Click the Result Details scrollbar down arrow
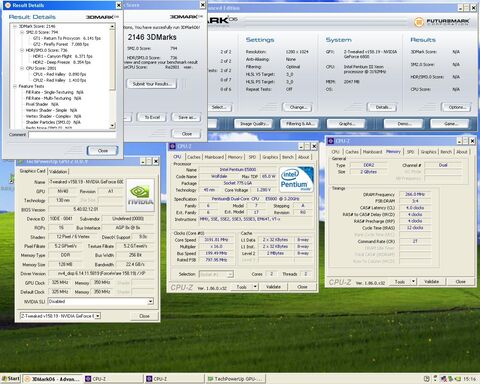480x384 pixels. [112, 126]
